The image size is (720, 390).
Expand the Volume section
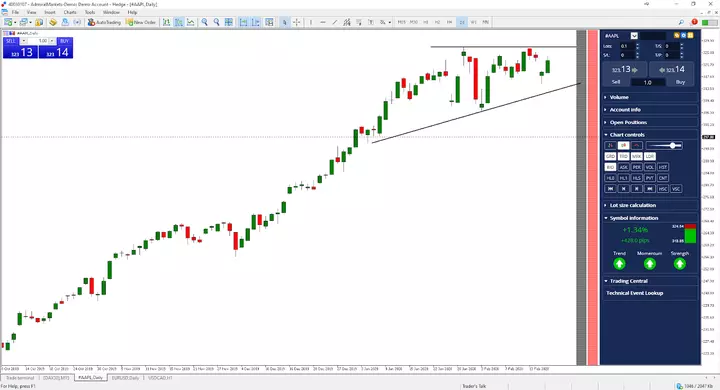tap(650, 97)
